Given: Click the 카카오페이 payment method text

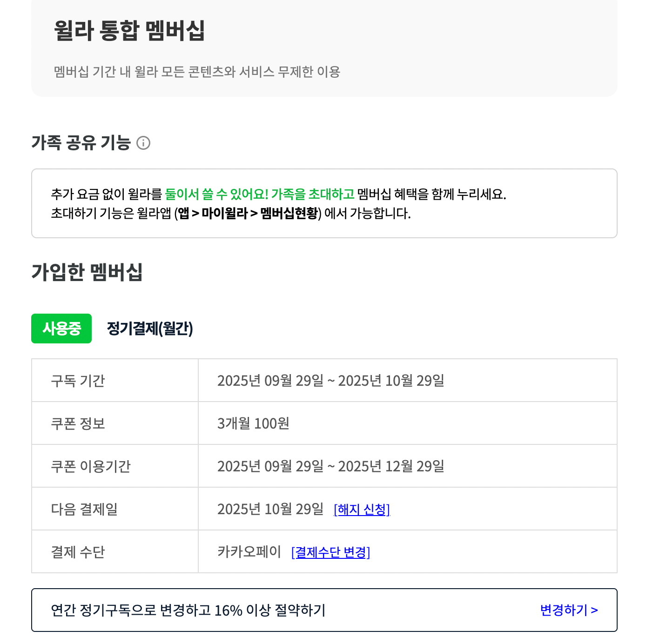Looking at the screenshot, I should coord(249,552).
